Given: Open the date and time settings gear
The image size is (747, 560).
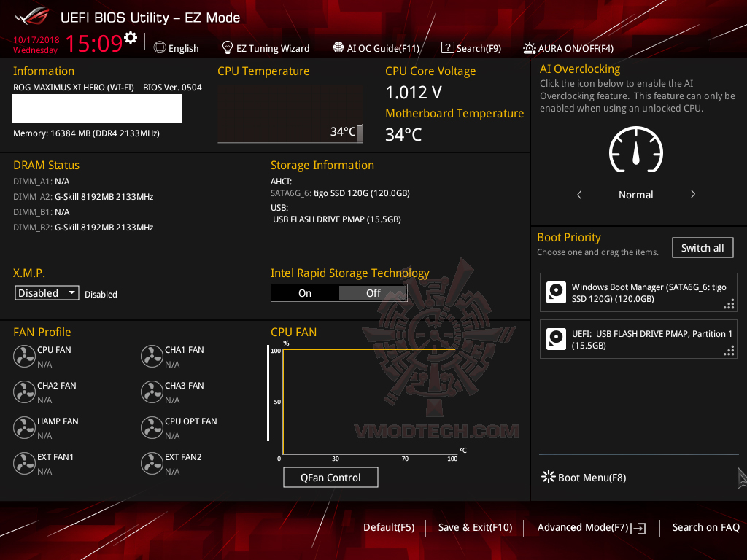Looking at the screenshot, I should point(131,38).
